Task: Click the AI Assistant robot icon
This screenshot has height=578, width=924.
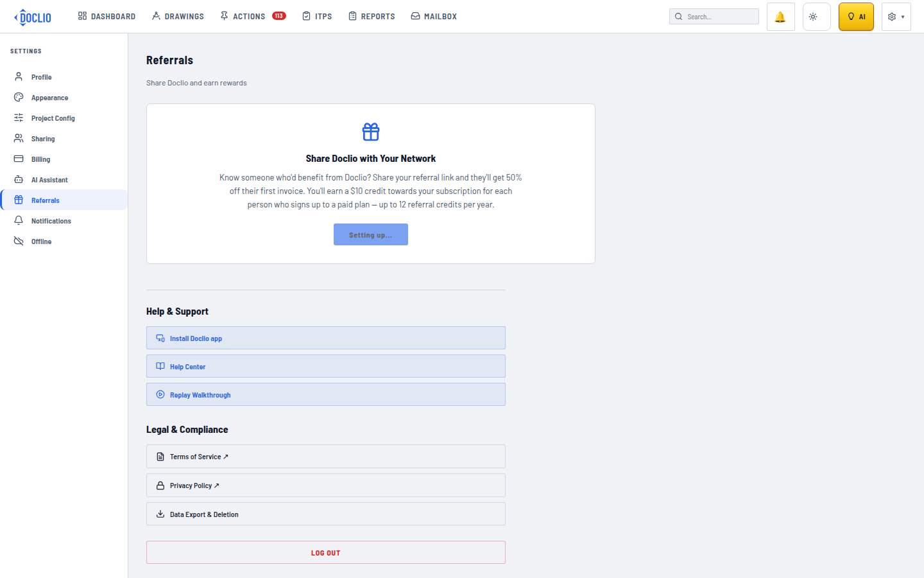Action: (x=19, y=179)
